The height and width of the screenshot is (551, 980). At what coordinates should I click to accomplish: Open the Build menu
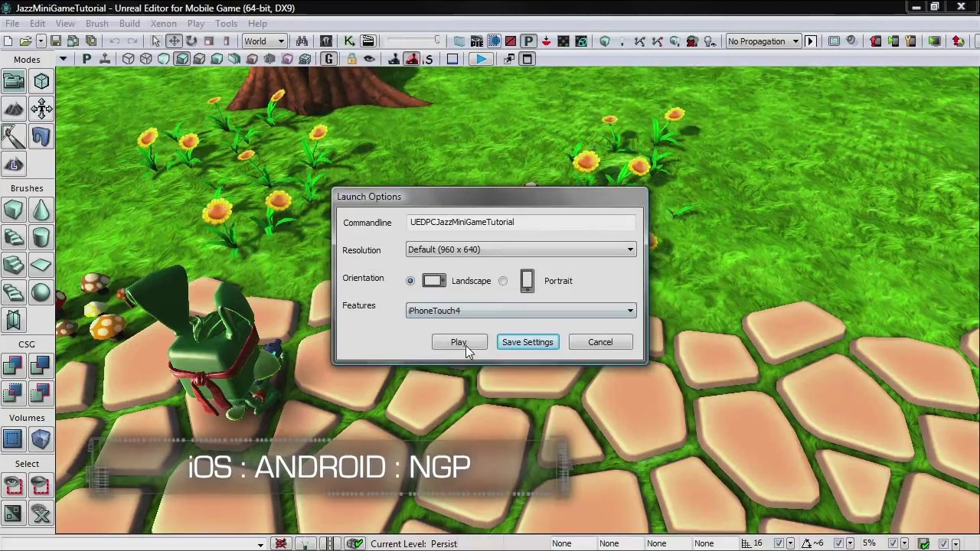pos(129,24)
